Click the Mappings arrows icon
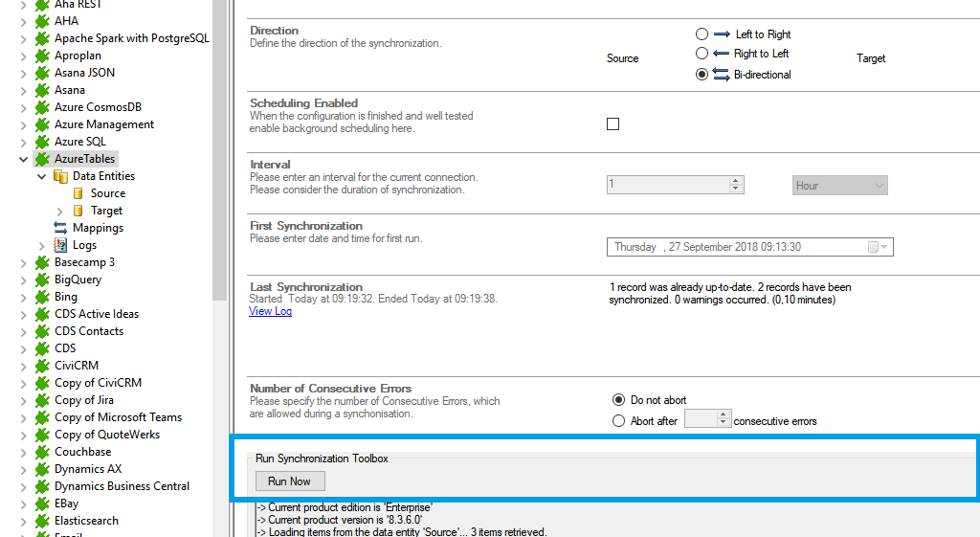Viewport: 980px width, 537px height. point(60,228)
